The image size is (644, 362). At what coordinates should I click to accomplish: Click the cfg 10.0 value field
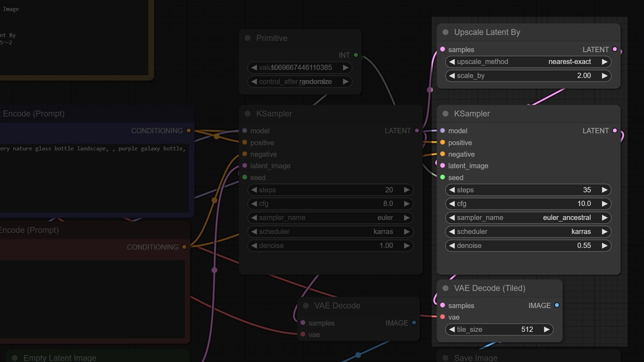click(x=528, y=203)
